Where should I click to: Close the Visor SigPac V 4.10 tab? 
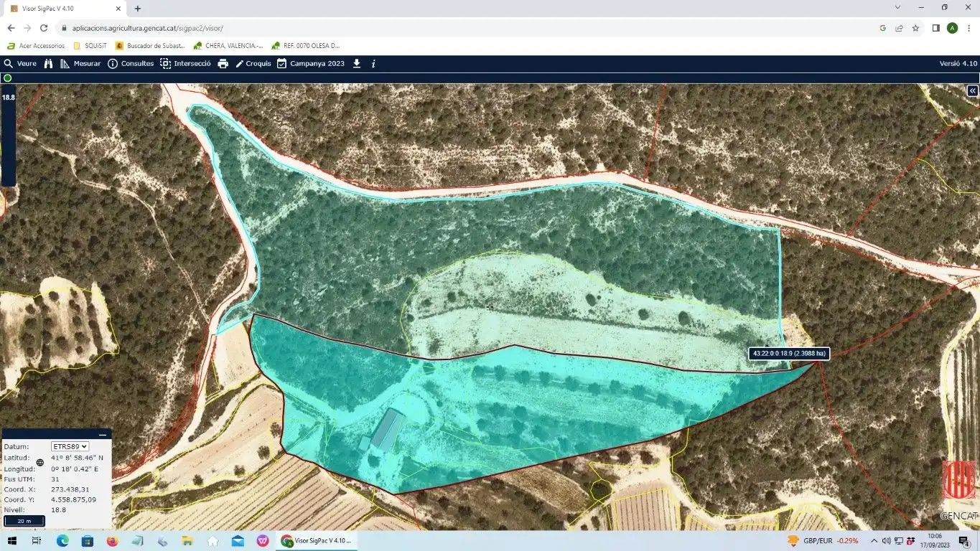(118, 9)
